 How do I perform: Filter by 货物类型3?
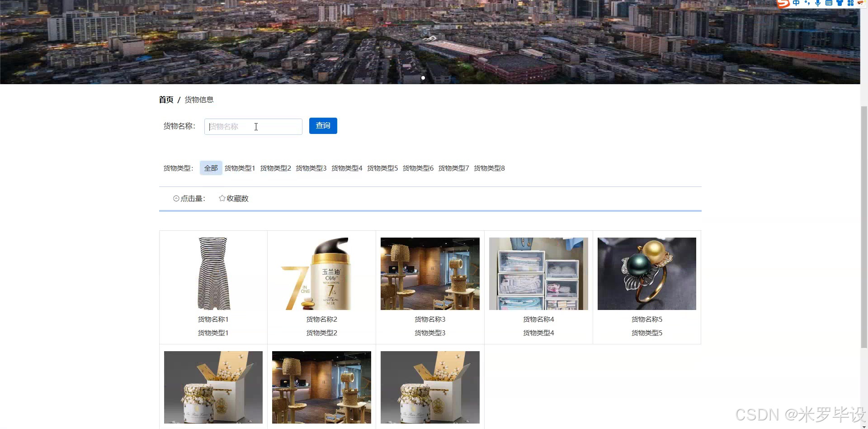tap(311, 168)
